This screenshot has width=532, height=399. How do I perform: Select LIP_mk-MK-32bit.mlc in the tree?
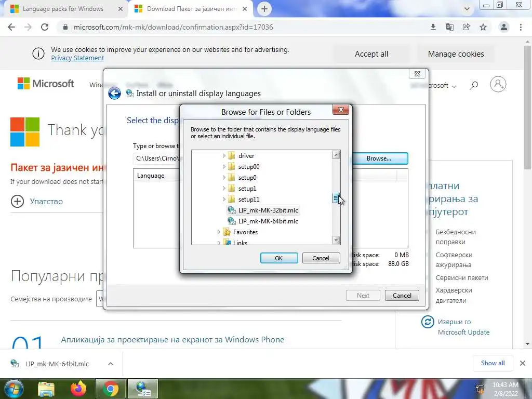pos(268,210)
